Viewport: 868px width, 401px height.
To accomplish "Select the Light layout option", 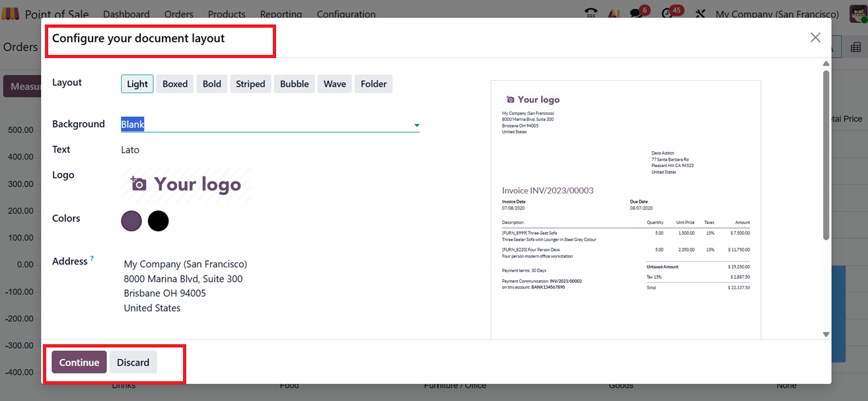I will (137, 84).
